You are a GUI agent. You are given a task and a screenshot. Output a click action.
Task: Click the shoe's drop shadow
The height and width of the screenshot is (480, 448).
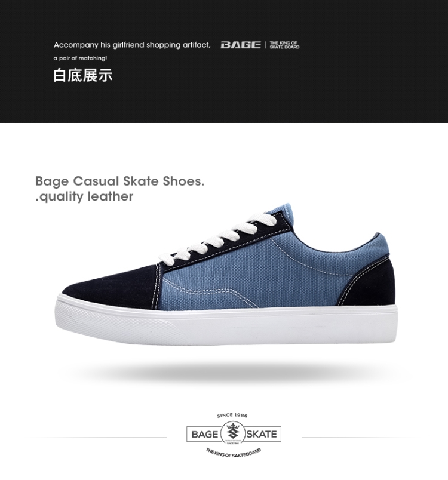226,372
